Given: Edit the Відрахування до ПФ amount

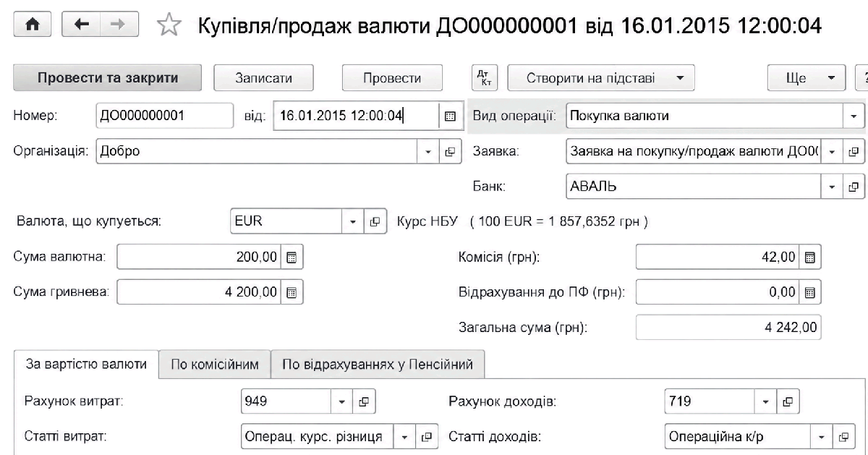Looking at the screenshot, I should coord(718,292).
